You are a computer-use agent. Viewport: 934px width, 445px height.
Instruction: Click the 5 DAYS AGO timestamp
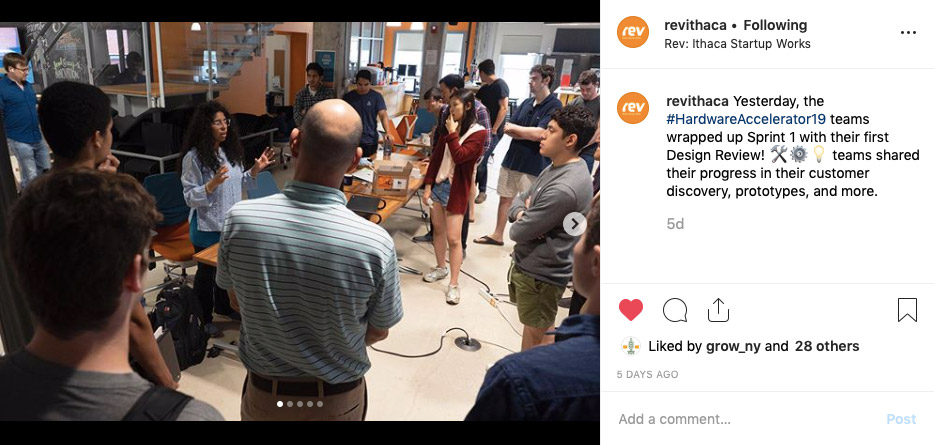click(x=647, y=374)
